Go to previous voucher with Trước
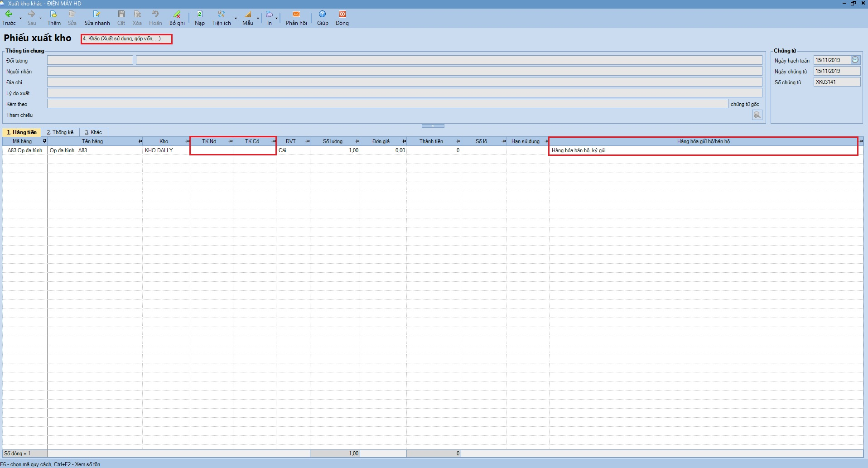This screenshot has width=868, height=468. coord(9,18)
